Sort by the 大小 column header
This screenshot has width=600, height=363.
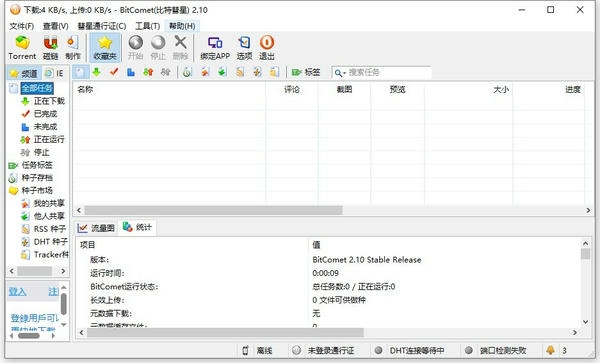468,90
